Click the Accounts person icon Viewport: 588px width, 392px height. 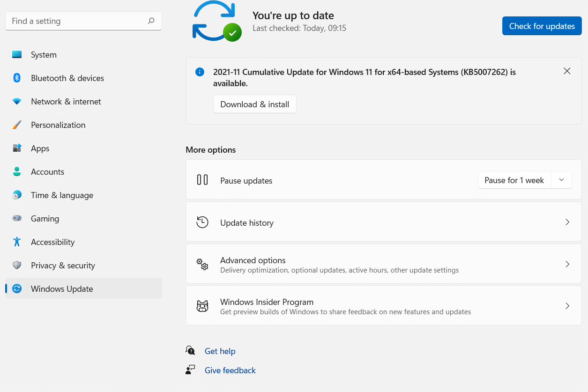[x=17, y=171]
